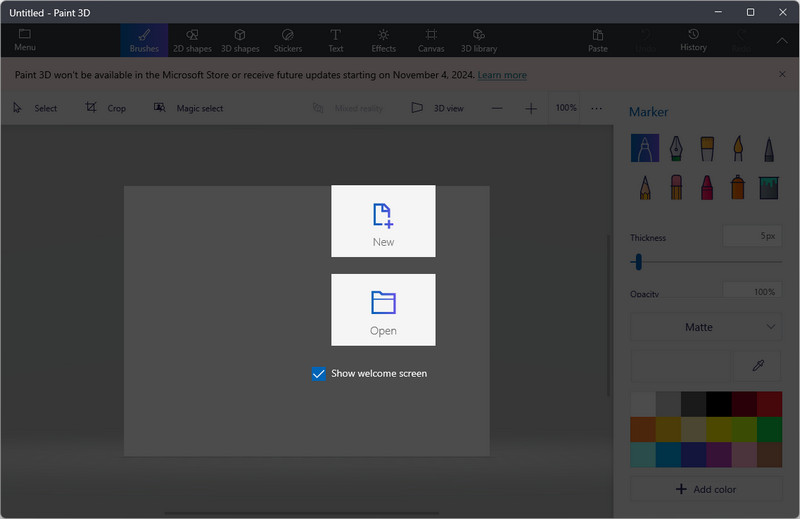Select the Calligraphy pen brush

[x=676, y=148]
